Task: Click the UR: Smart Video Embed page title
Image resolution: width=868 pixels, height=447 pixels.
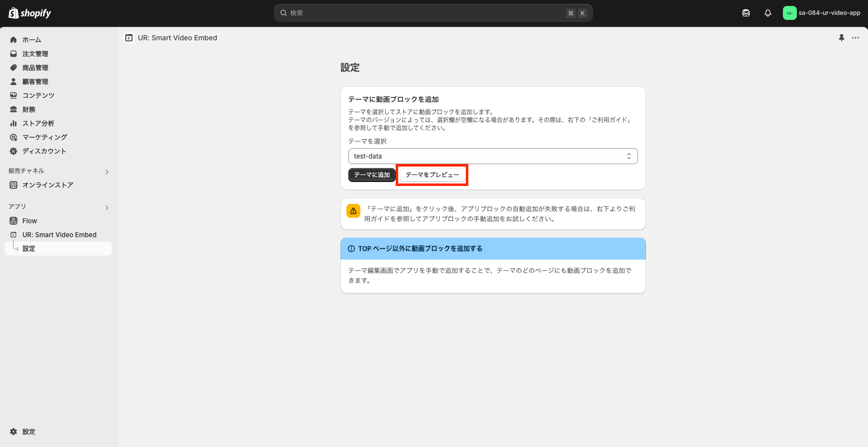Action: [x=177, y=38]
